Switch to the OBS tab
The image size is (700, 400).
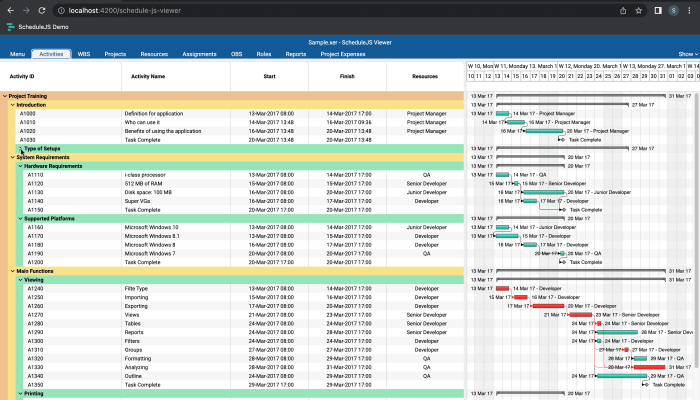tap(237, 54)
